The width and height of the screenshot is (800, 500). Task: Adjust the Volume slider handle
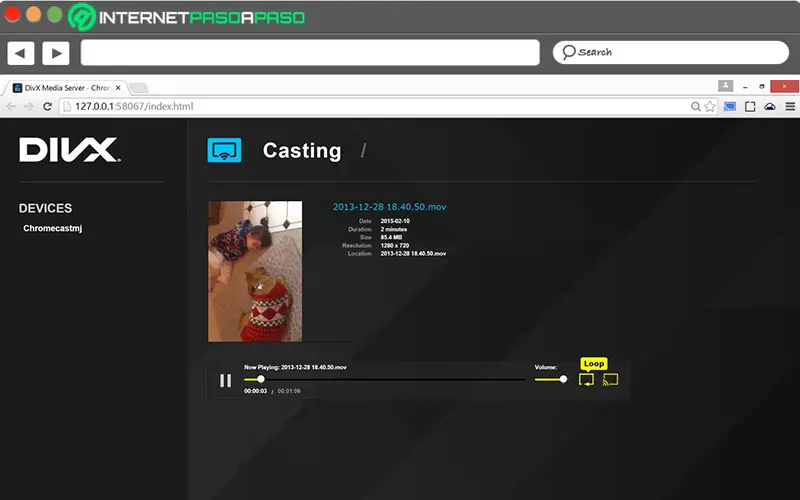tap(563, 379)
